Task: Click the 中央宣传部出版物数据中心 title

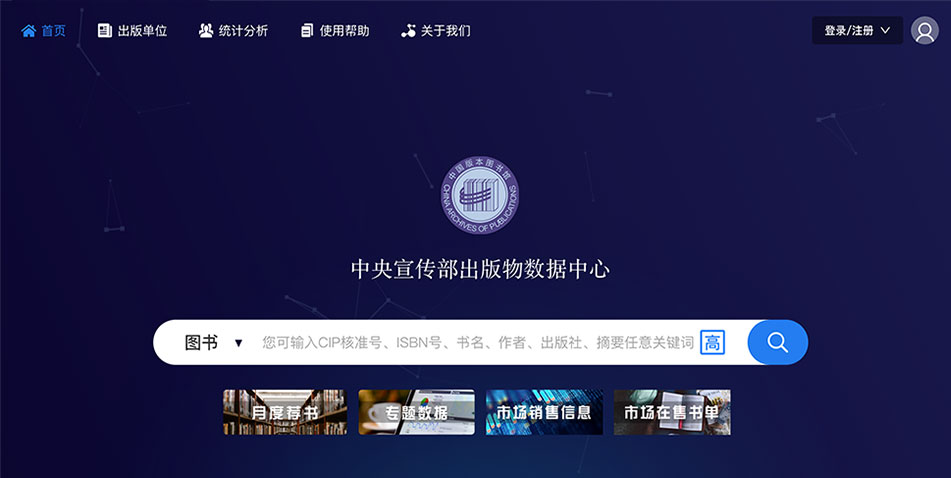Action: tap(480, 269)
